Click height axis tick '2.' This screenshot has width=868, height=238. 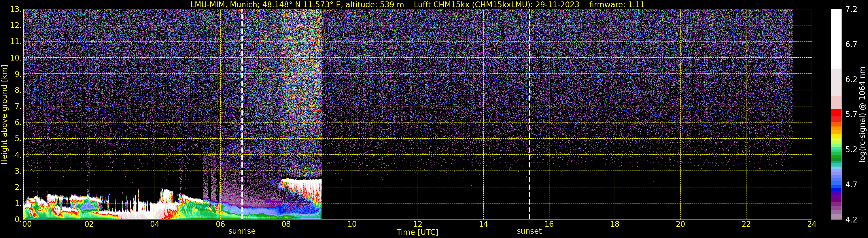[x=18, y=187]
